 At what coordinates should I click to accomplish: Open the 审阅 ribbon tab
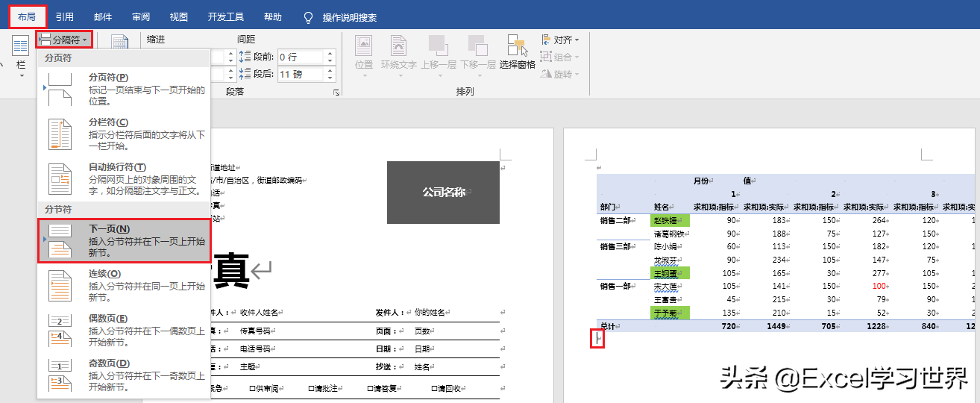tap(141, 16)
